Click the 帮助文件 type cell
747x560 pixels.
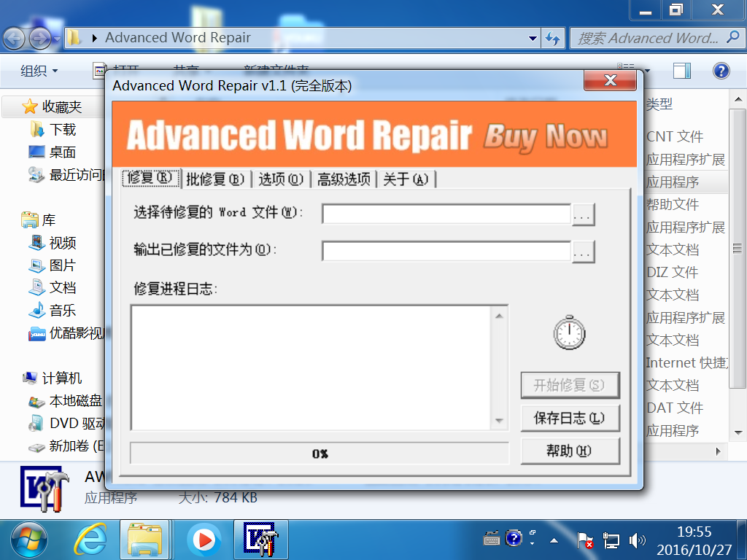tap(673, 205)
